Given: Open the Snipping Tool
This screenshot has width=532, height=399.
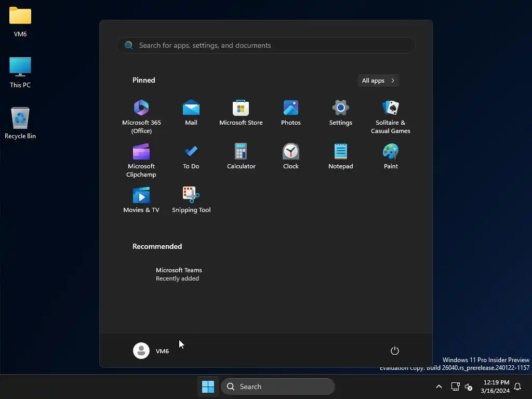Looking at the screenshot, I should coord(191,200).
